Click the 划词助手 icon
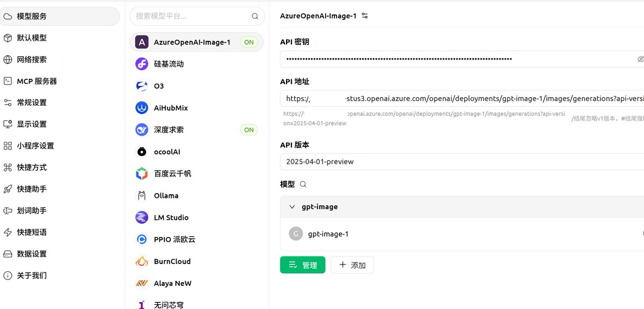 pyautogui.click(x=8, y=211)
